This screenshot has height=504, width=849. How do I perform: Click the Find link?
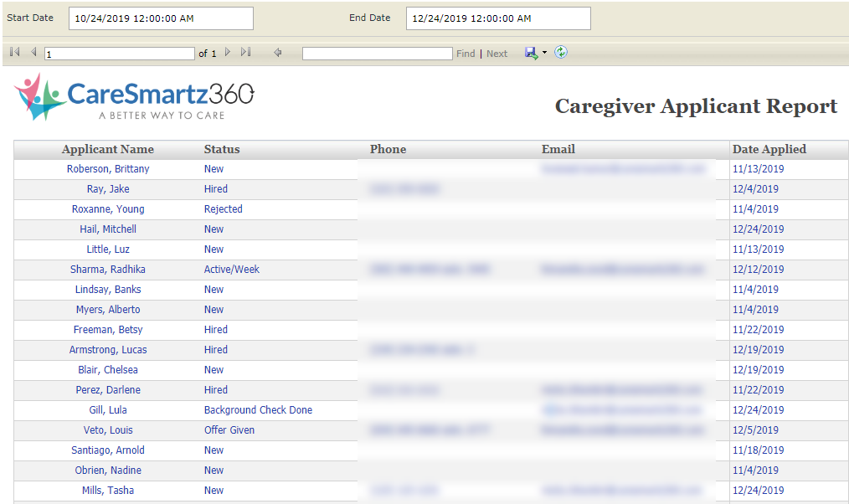coord(466,54)
